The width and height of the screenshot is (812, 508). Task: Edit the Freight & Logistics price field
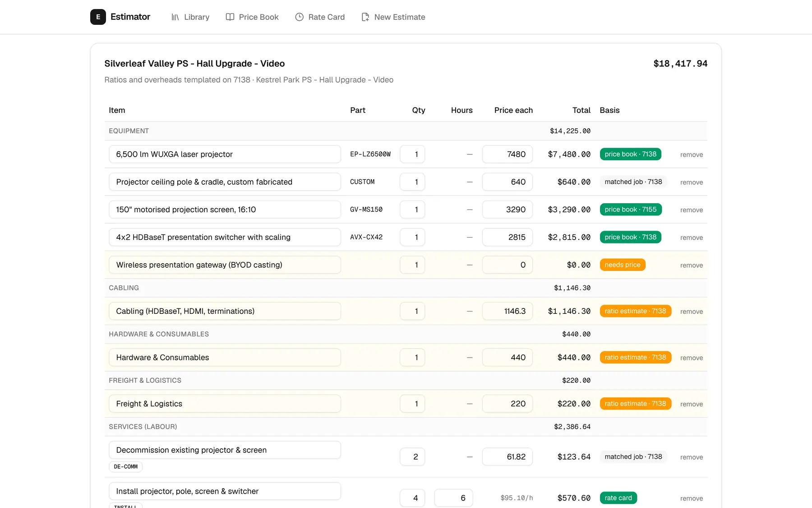coord(507,404)
